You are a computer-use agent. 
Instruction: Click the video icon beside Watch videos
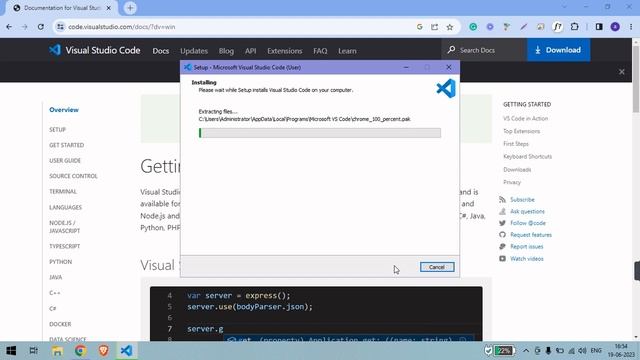pyautogui.click(x=502, y=259)
